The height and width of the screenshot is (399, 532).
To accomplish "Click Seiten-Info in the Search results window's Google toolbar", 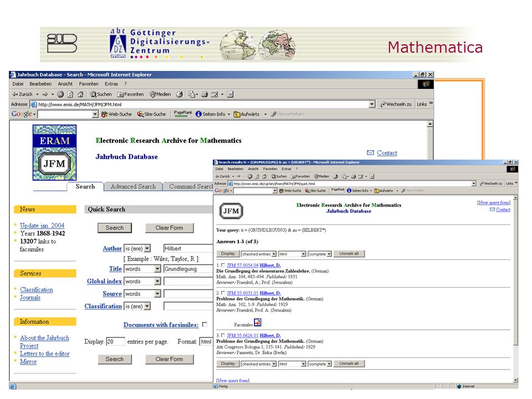I will tap(357, 191).
